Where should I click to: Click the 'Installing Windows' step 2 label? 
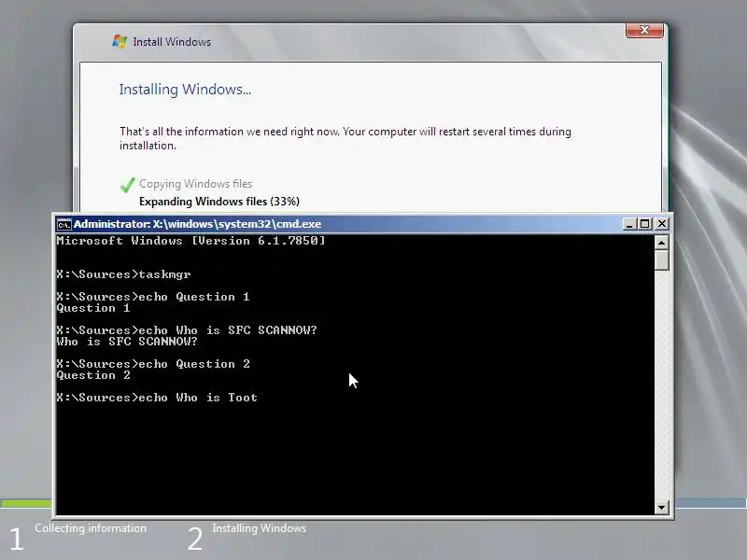tap(260, 528)
